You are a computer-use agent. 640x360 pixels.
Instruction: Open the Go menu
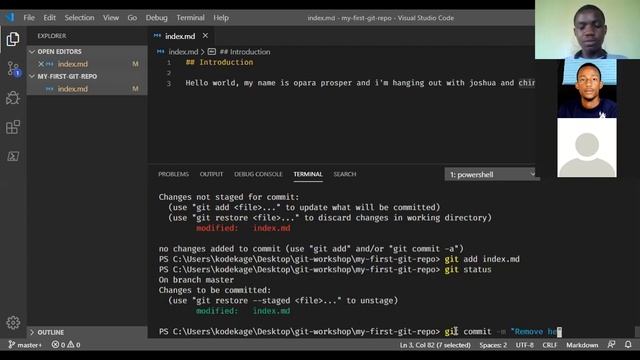(132, 18)
